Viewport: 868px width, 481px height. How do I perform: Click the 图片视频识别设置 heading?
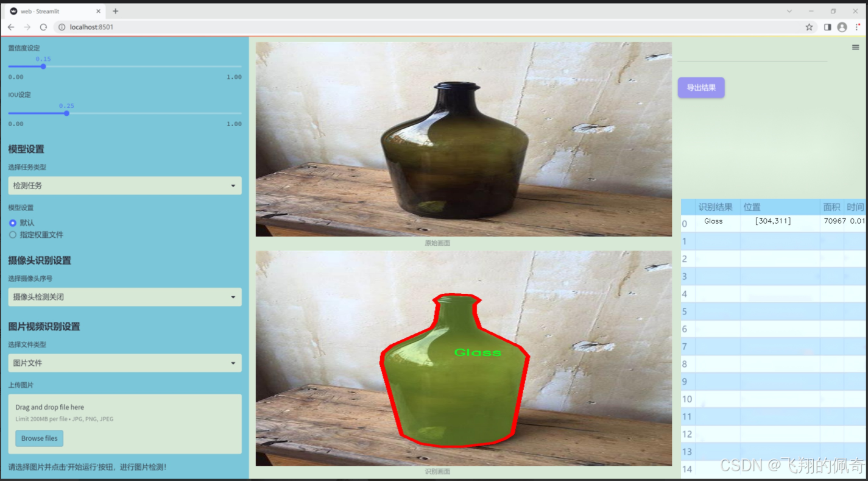[x=44, y=327]
